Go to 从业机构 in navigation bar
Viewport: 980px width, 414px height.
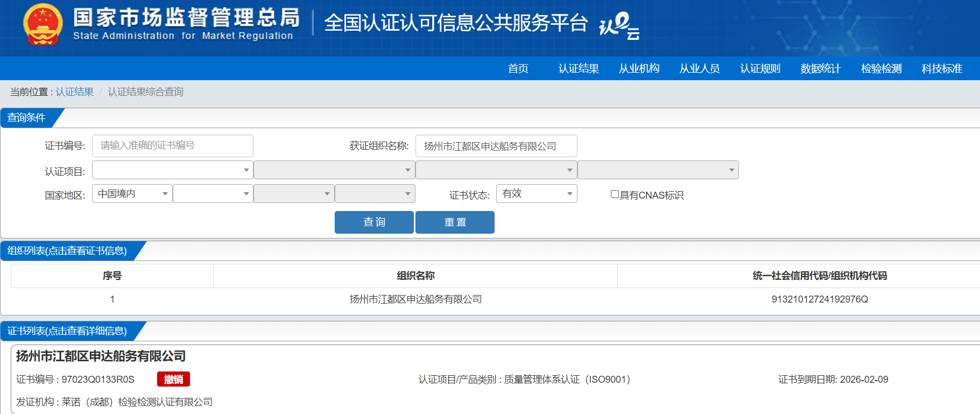pos(639,68)
